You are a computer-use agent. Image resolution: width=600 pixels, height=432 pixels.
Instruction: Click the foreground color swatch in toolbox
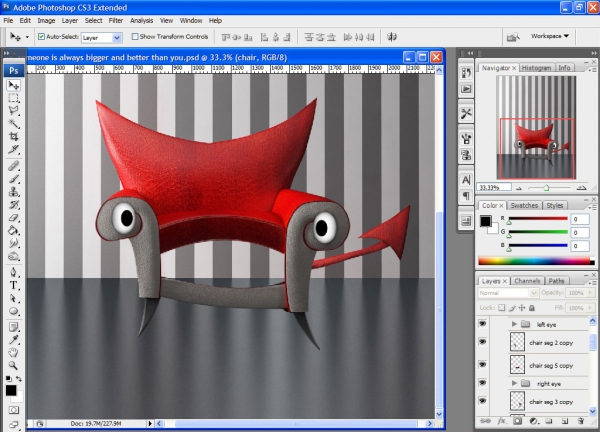[11, 390]
